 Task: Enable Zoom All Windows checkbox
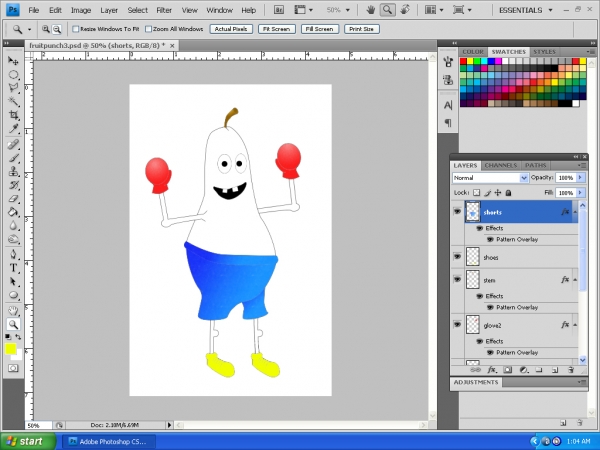[148, 29]
